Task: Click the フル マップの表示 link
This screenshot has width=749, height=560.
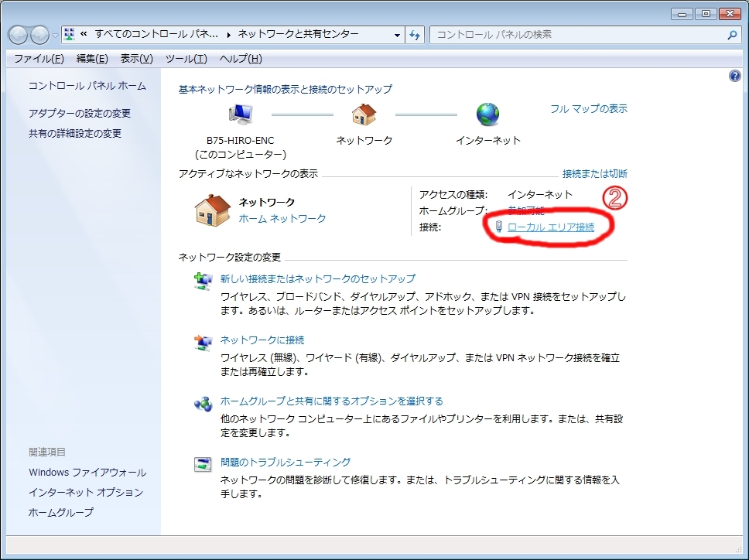Action: click(x=588, y=109)
